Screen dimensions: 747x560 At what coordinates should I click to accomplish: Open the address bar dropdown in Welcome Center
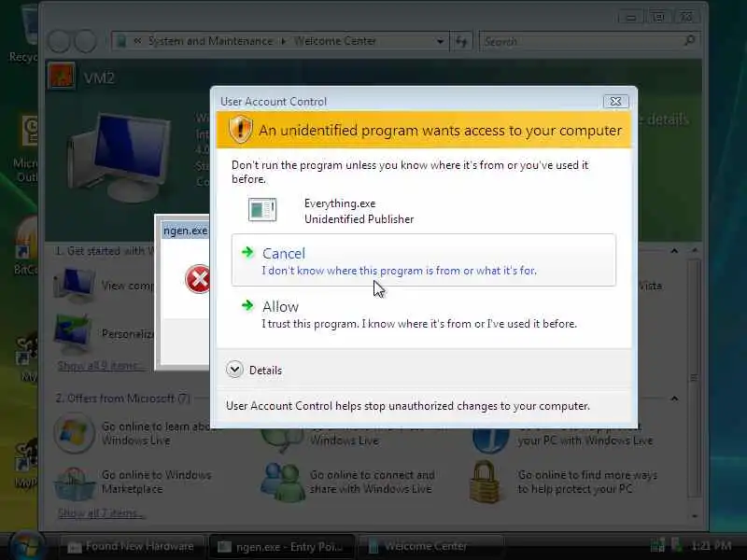(x=440, y=41)
